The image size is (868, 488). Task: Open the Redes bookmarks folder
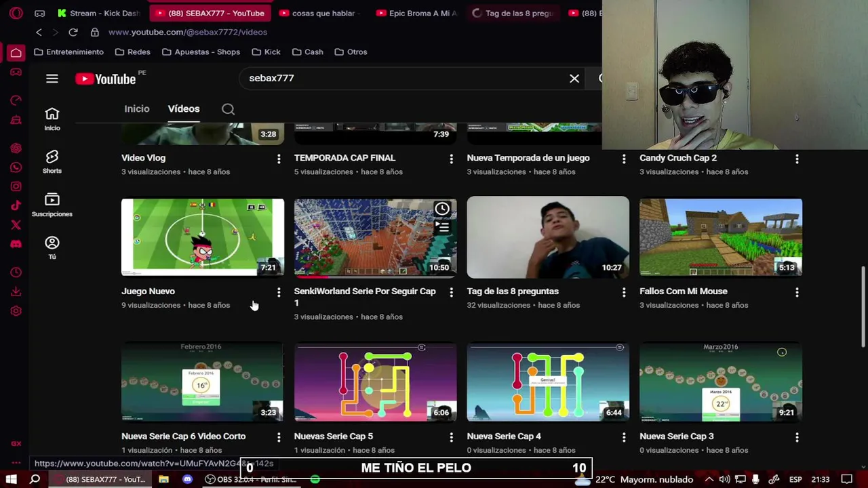[133, 52]
